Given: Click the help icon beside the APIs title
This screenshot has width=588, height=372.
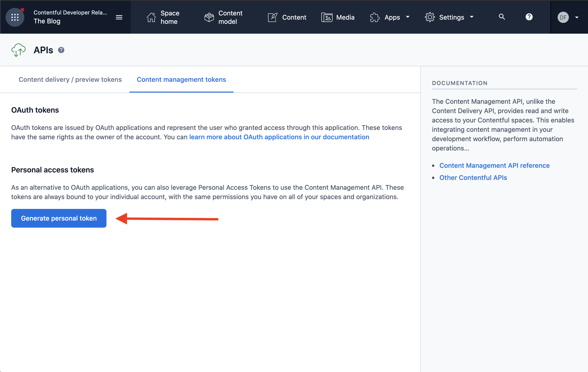Looking at the screenshot, I should (61, 50).
